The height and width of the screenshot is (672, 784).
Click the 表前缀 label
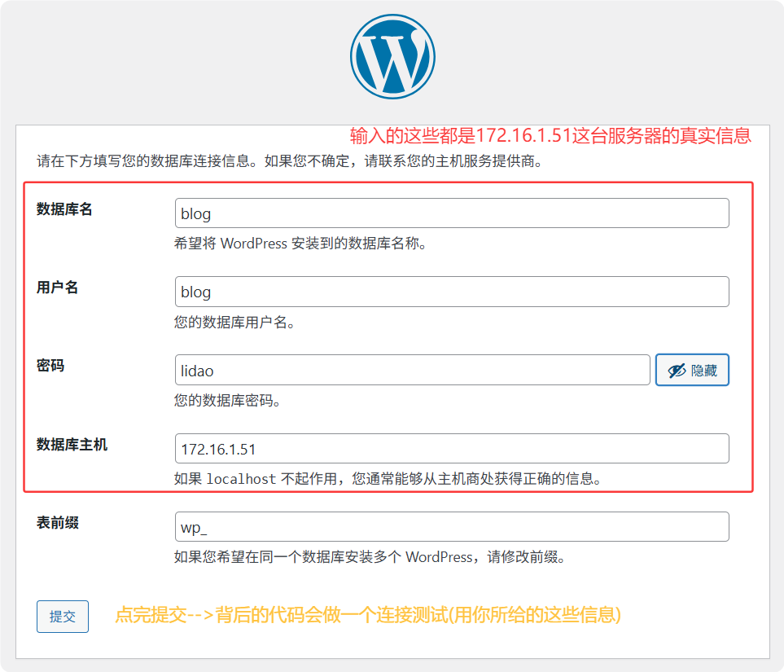click(x=58, y=523)
